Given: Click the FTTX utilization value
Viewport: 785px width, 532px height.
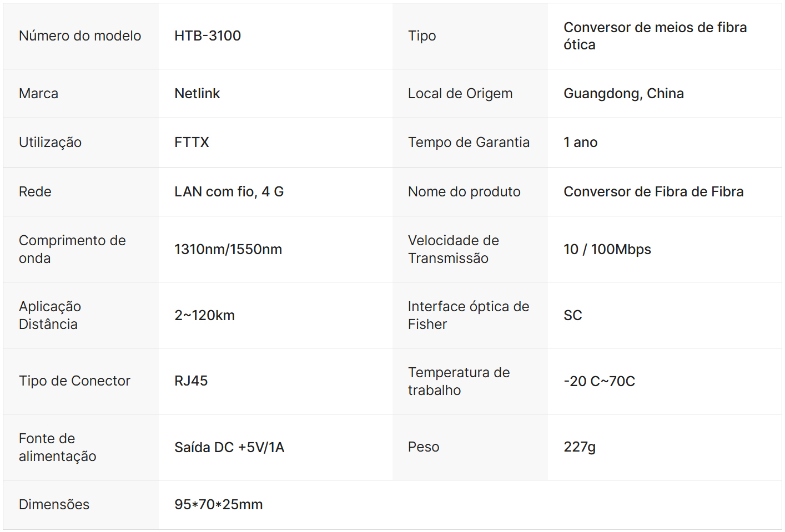Looking at the screenshot, I should (192, 143).
